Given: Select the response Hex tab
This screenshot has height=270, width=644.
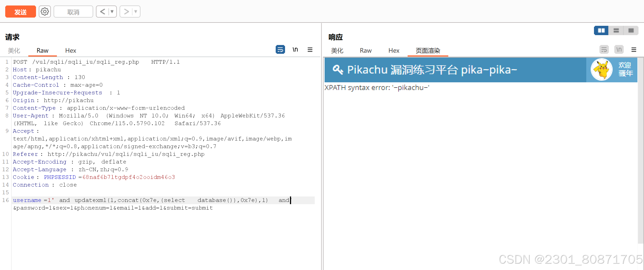Looking at the screenshot, I should (394, 50).
